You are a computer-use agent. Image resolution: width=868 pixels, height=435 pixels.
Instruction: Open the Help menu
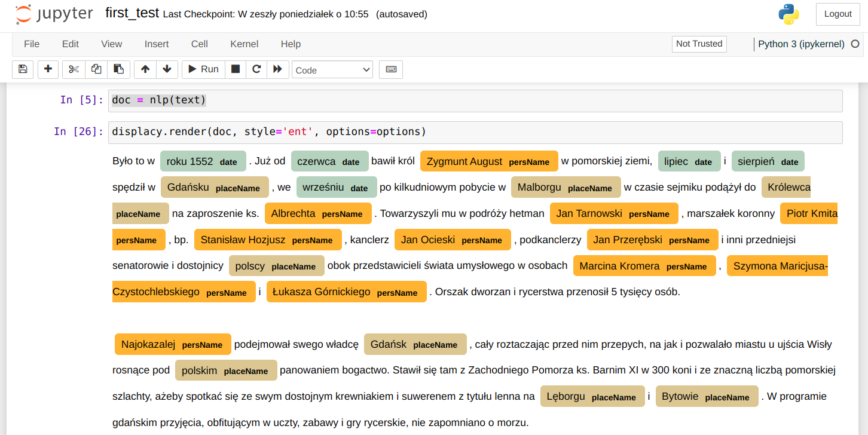coord(291,44)
